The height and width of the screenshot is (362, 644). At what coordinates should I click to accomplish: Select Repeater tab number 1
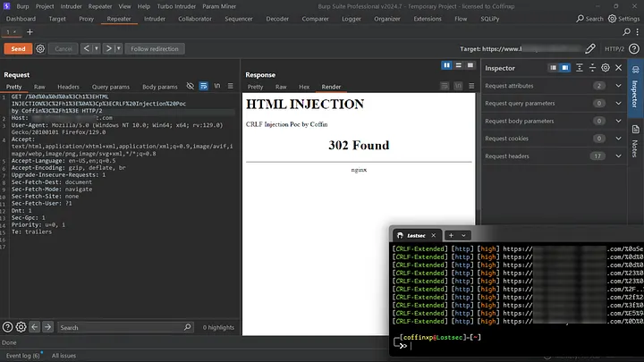11,32
